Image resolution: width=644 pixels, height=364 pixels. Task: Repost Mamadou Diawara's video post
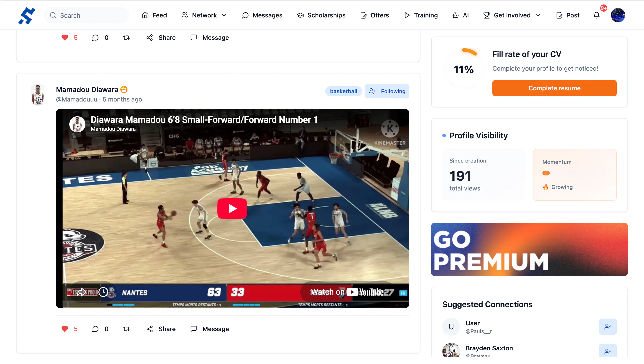126,329
